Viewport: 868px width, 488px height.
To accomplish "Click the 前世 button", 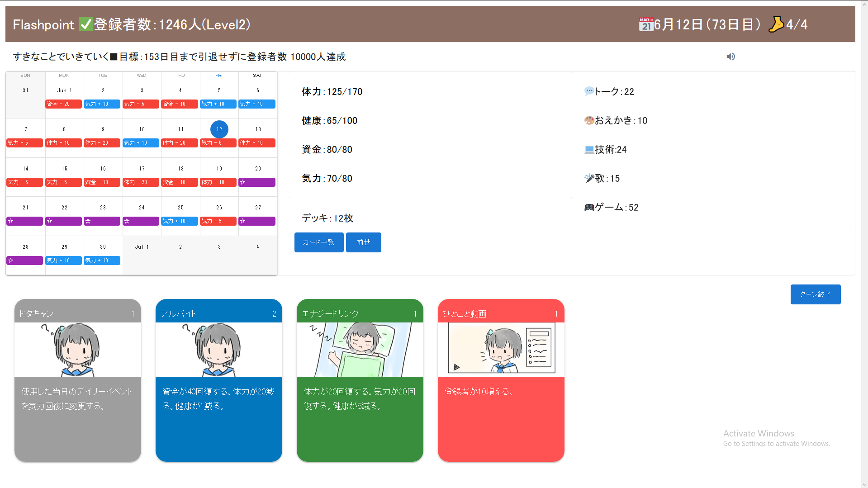I will coord(364,242).
